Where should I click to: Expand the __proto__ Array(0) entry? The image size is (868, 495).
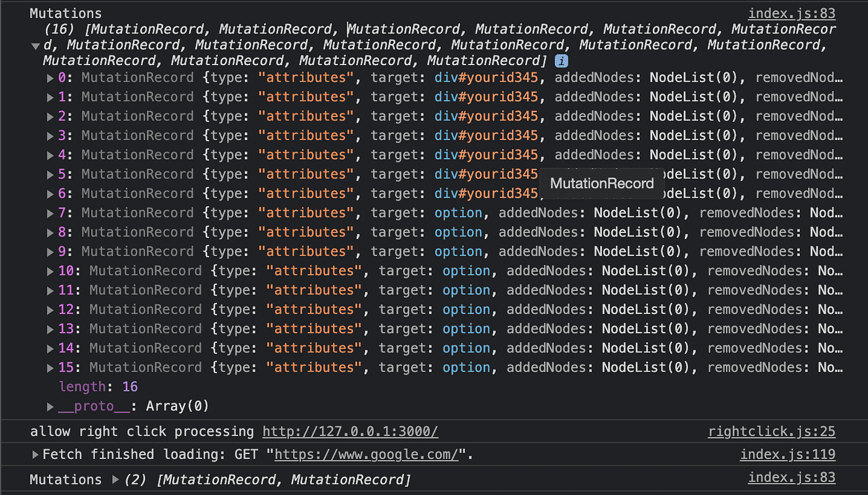[x=50, y=406]
